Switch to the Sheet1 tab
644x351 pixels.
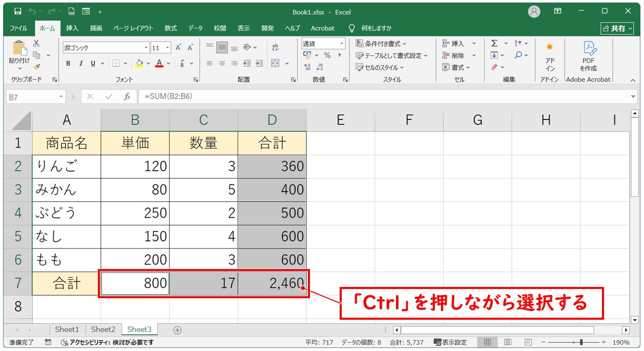point(67,329)
